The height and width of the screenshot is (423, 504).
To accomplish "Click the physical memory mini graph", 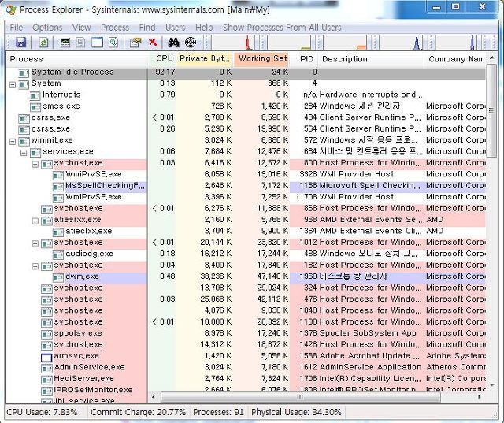I will (345, 43).
